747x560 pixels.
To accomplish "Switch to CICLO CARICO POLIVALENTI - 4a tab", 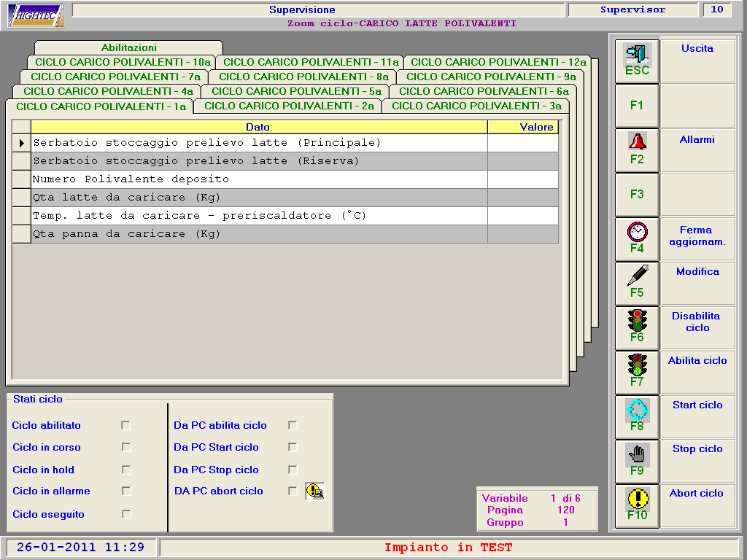I will click(x=108, y=91).
